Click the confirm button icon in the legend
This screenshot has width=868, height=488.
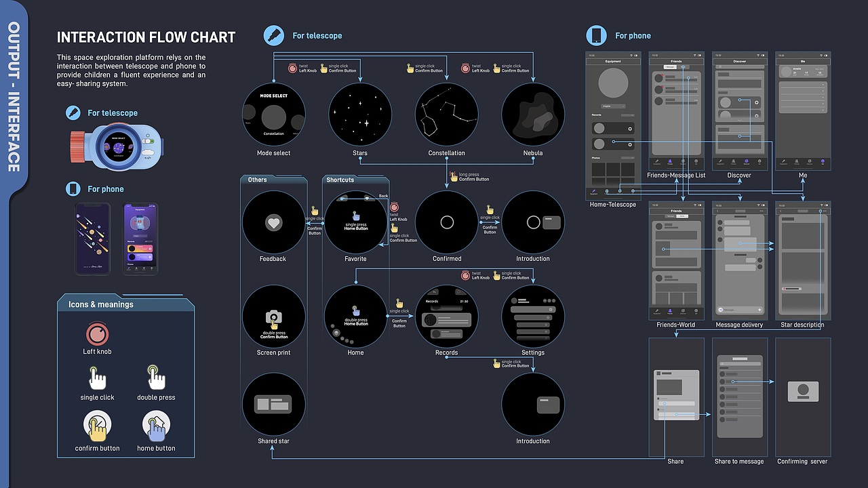(x=98, y=427)
